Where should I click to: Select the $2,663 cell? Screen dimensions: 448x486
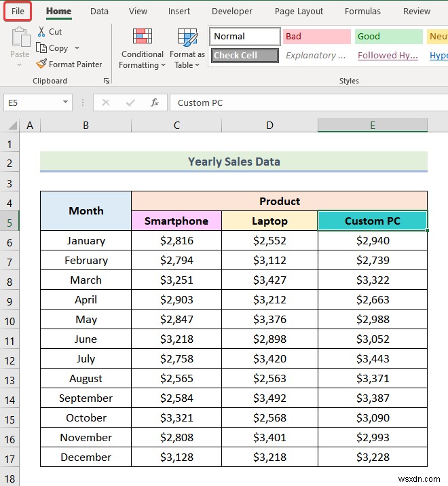point(373,299)
